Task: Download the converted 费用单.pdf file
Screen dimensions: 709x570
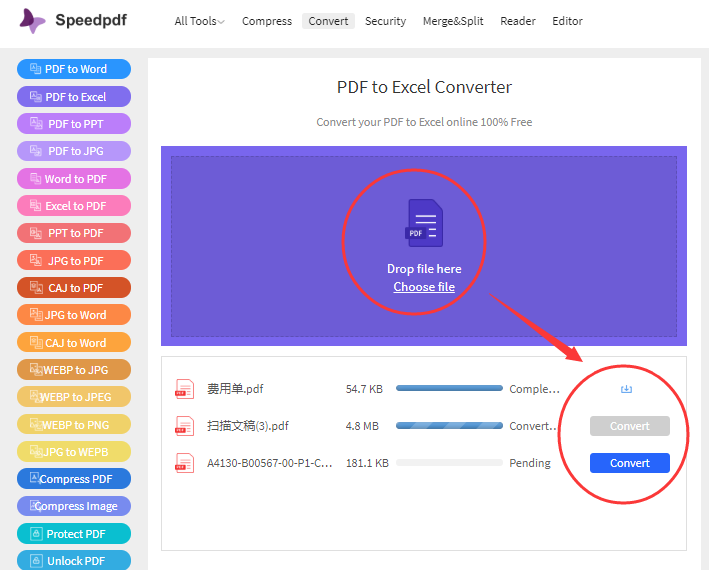Action: [x=626, y=389]
